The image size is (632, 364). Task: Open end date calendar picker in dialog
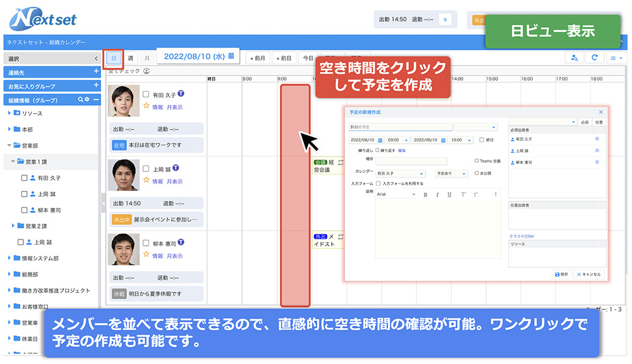pos(443,140)
